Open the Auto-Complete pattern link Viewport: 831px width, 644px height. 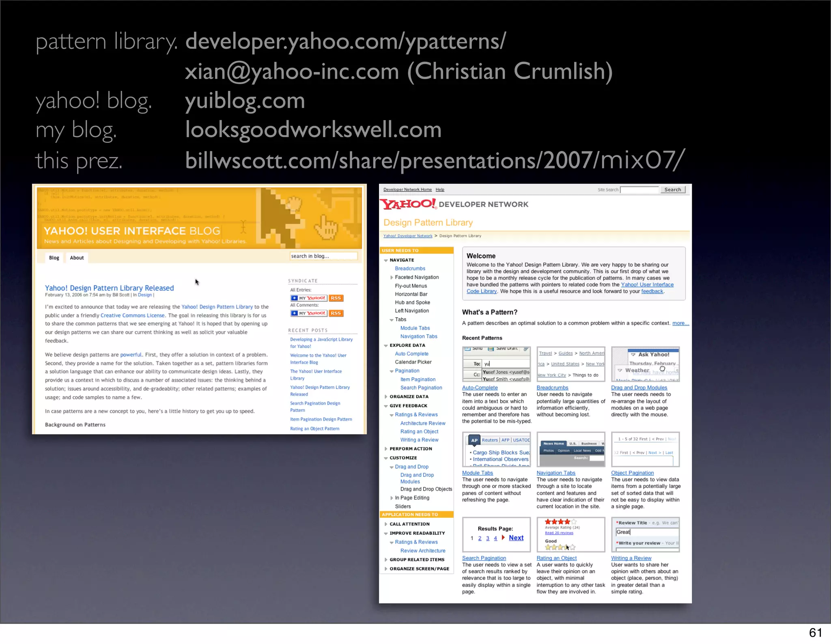480,388
